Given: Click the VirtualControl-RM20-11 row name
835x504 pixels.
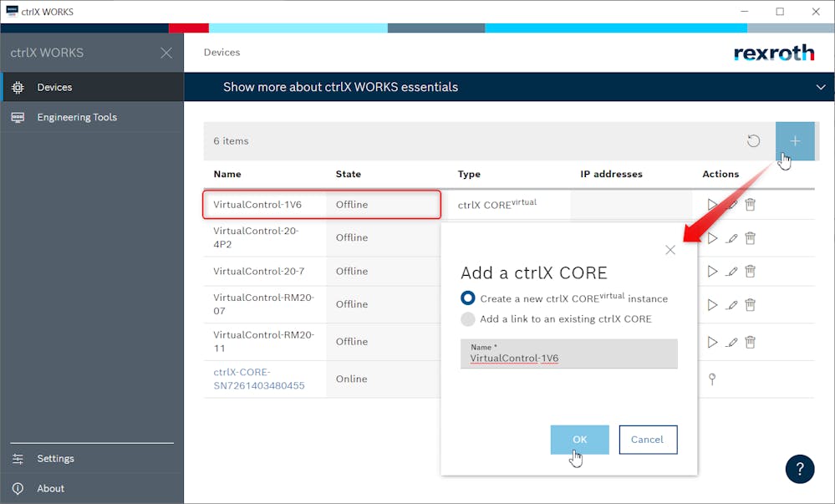Looking at the screenshot, I should click(x=263, y=342).
